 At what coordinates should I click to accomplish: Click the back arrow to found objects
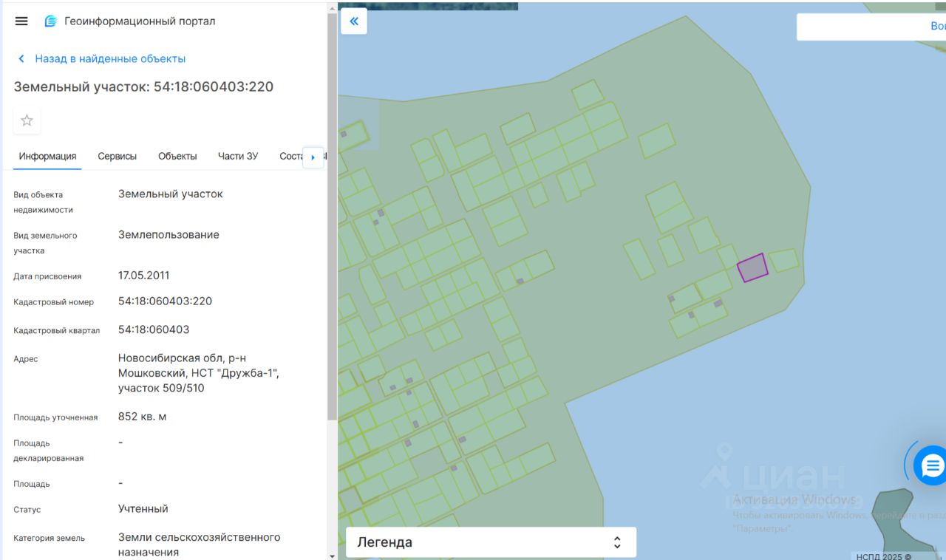coord(21,59)
